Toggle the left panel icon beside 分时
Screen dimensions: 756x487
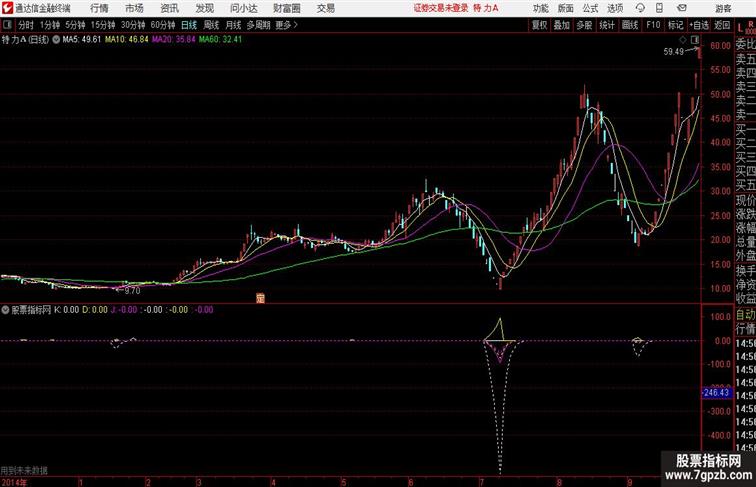[x=7, y=25]
